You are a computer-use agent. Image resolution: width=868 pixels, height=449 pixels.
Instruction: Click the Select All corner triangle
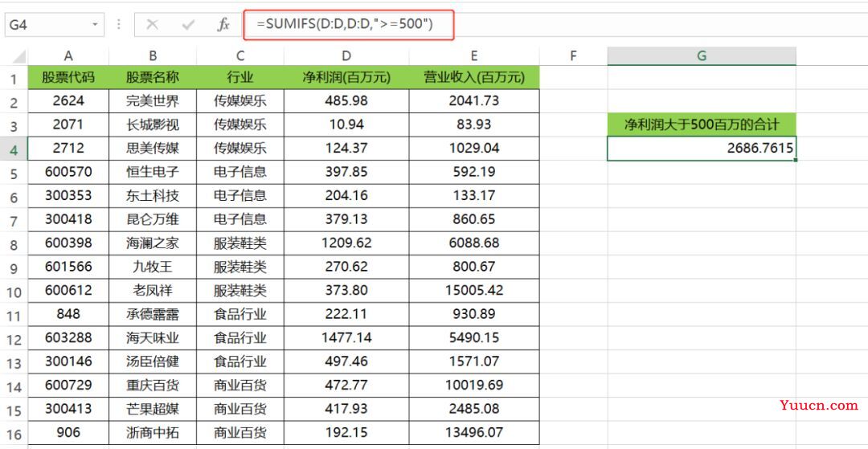[18, 56]
